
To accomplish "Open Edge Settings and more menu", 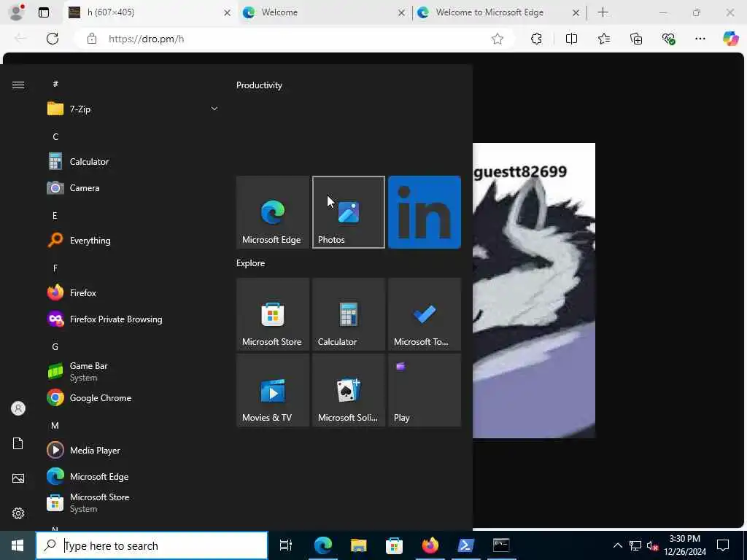I will point(700,39).
